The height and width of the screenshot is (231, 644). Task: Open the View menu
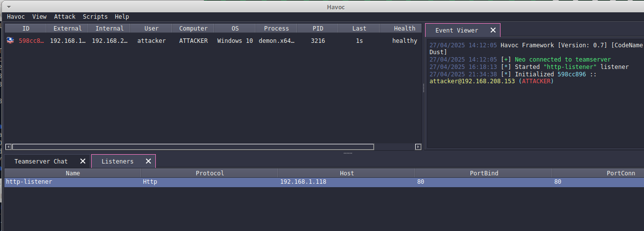[39, 16]
